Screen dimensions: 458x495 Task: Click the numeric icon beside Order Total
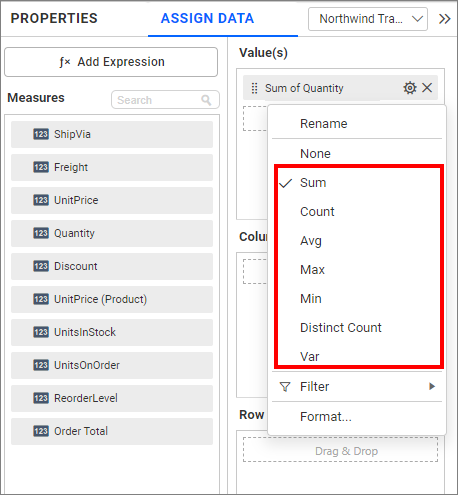point(41,431)
